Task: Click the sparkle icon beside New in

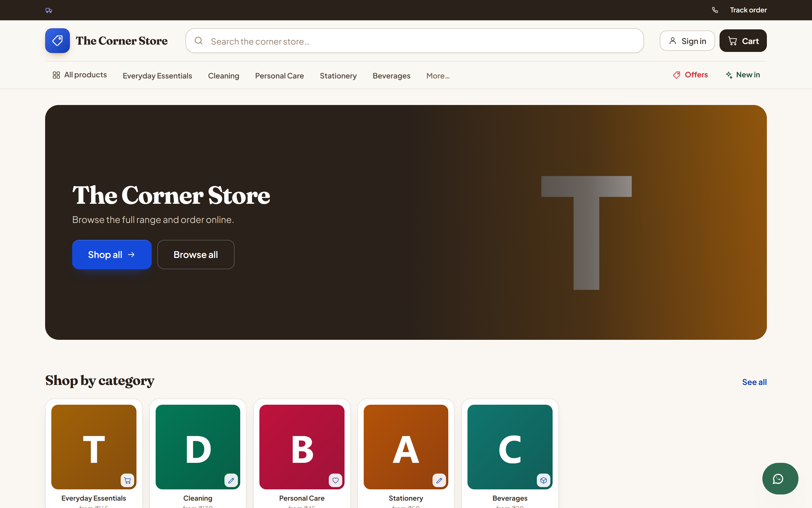Action: pos(729,75)
